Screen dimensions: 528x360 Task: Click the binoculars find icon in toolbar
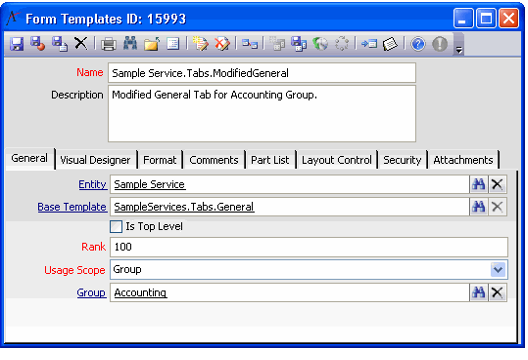tap(130, 44)
